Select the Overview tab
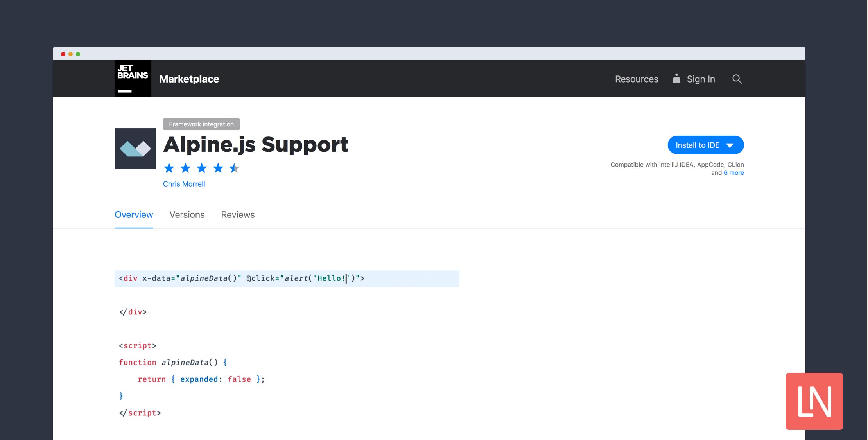868x440 pixels. click(x=134, y=215)
